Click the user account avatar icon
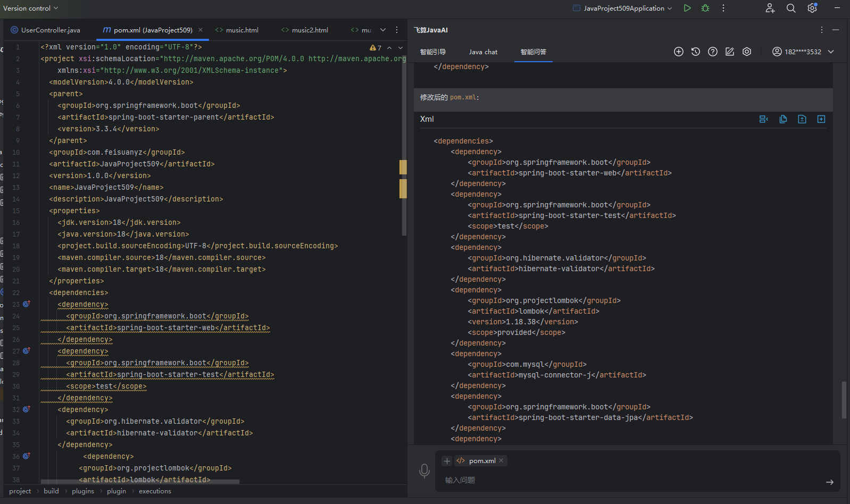 tap(777, 52)
